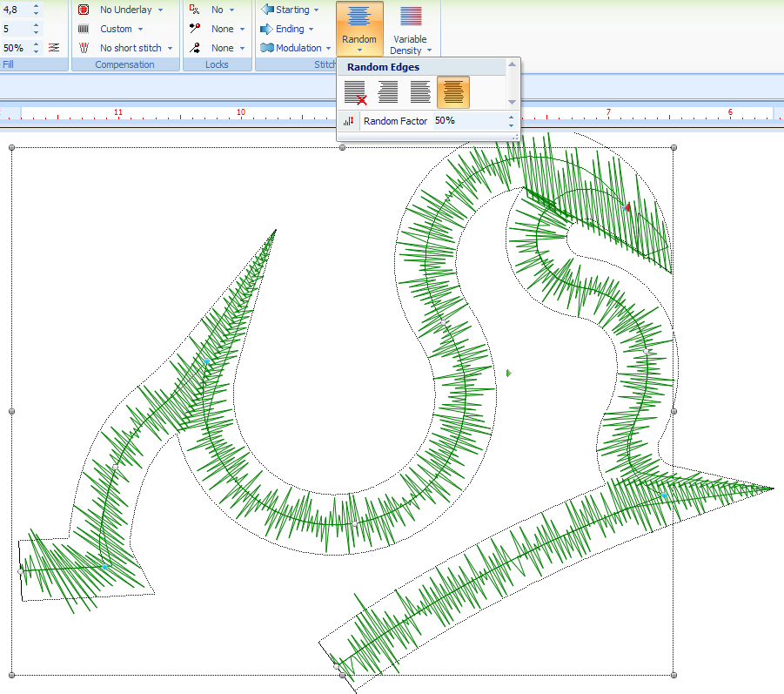Screen dimensions: 784x694
Task: Select the right-edge random edges style
Action: (419, 91)
